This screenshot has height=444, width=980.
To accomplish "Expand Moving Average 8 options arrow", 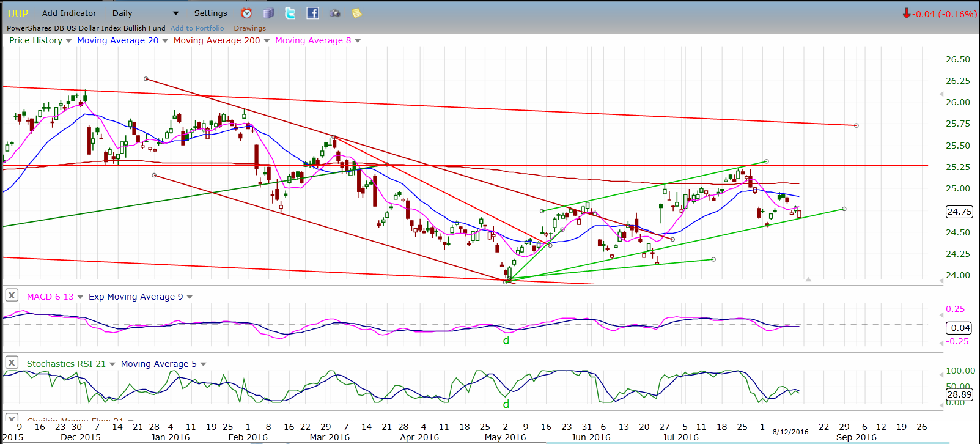I will [x=358, y=41].
